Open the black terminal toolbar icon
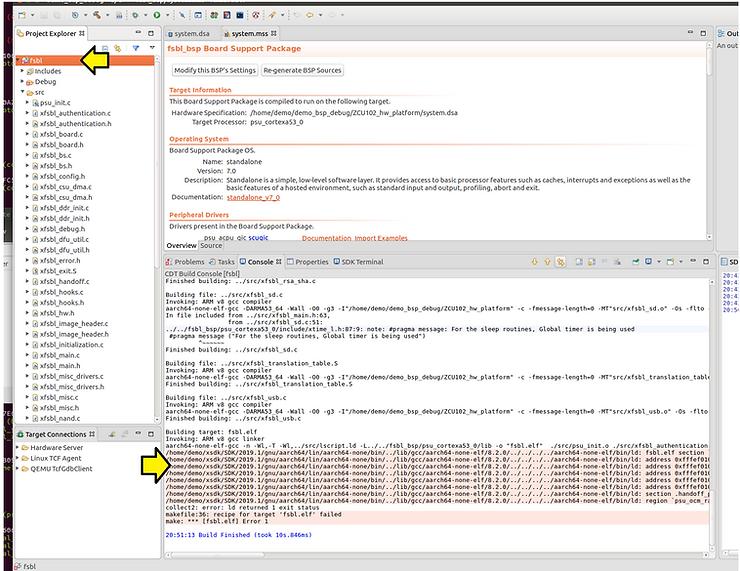This screenshot has height=571, width=740. point(240,15)
